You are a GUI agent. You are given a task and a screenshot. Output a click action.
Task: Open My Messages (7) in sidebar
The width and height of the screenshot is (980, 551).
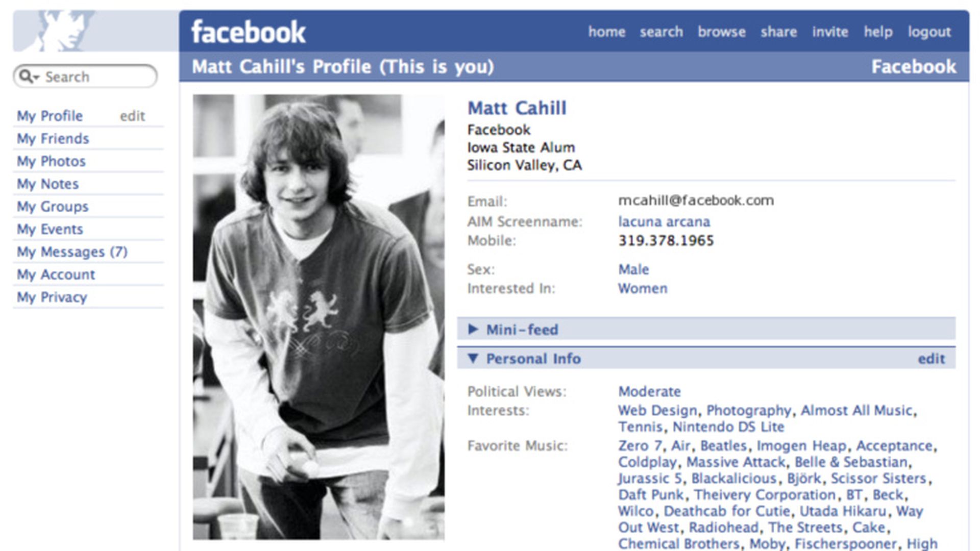(x=72, y=252)
